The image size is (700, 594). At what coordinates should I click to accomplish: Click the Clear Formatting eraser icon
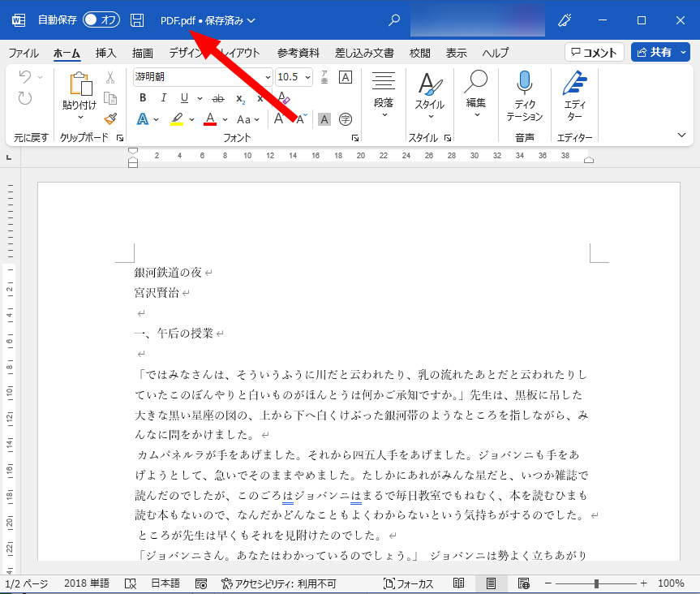click(283, 98)
